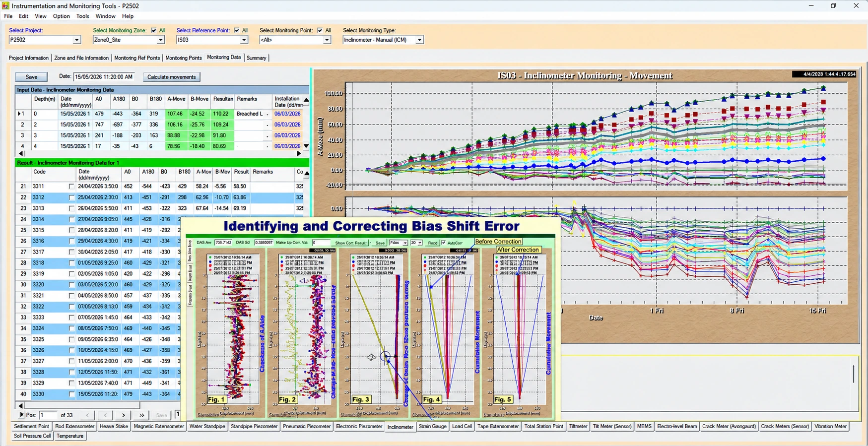Open the Select Monitoring Point dropdown
The height and width of the screenshot is (446, 868).
click(327, 40)
